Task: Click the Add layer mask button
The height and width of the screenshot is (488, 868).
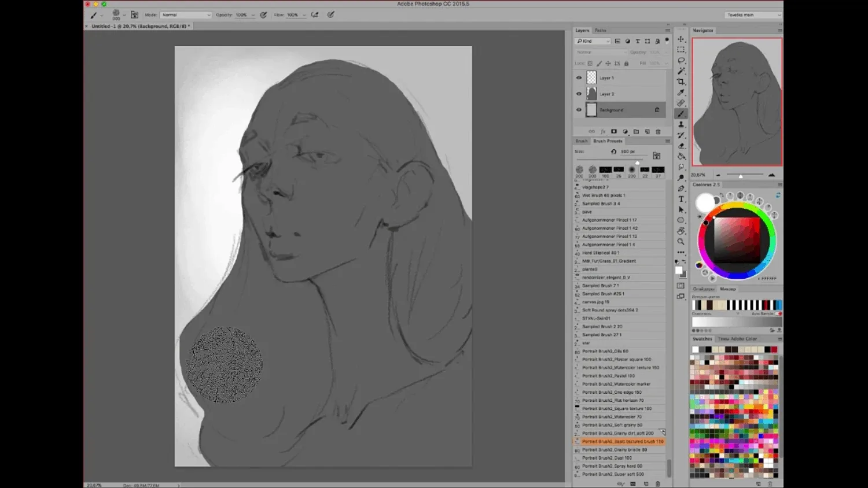Action: click(614, 131)
